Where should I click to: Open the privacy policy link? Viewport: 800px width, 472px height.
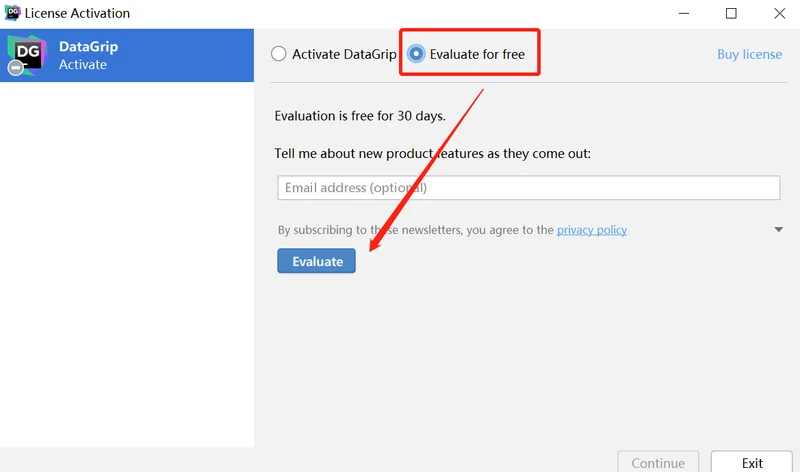[x=592, y=230]
